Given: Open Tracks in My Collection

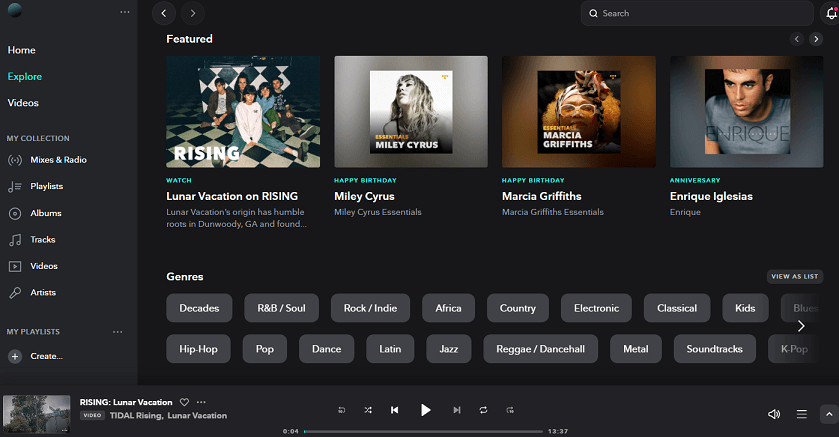Looking at the screenshot, I should pos(32,240).
